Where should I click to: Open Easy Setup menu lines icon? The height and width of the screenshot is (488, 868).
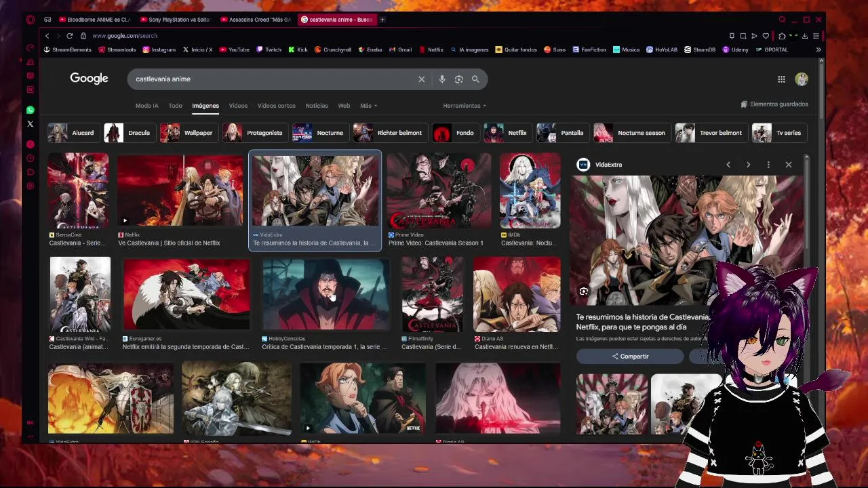(x=816, y=36)
